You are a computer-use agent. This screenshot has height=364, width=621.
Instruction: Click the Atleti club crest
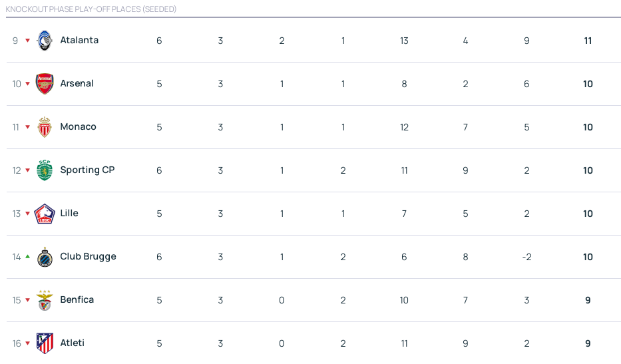coord(45,343)
